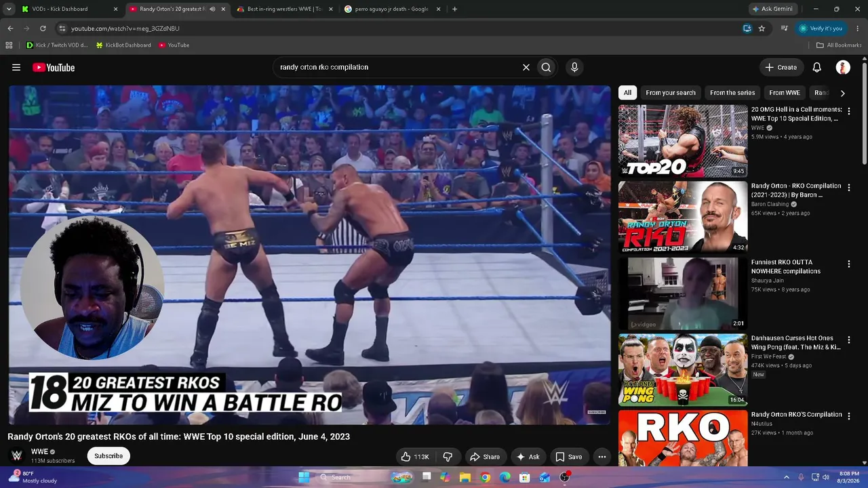
Task: Click the First We Feast channel name
Action: coord(768,357)
